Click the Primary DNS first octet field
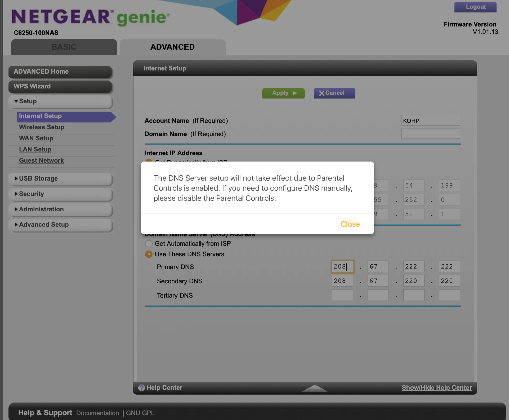 (342, 266)
